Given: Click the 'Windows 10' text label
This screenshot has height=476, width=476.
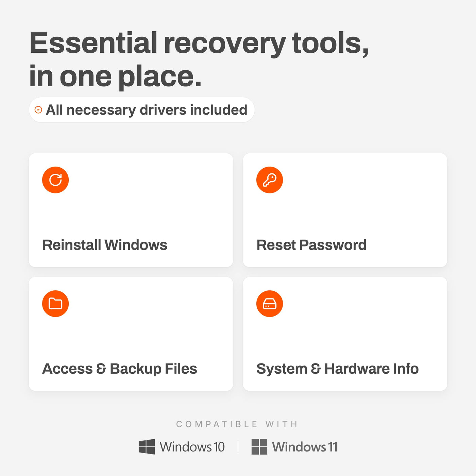Looking at the screenshot, I should (x=192, y=447).
